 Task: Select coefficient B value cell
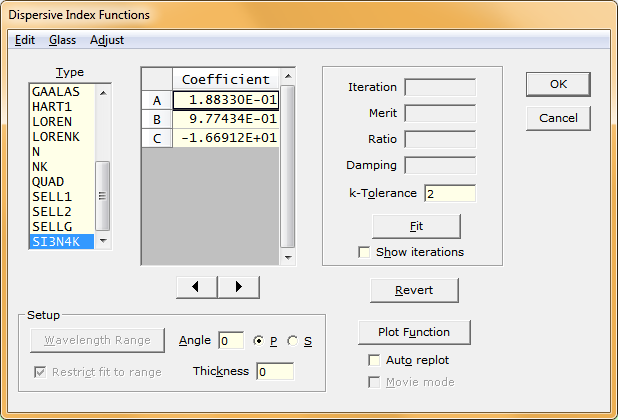pos(226,119)
